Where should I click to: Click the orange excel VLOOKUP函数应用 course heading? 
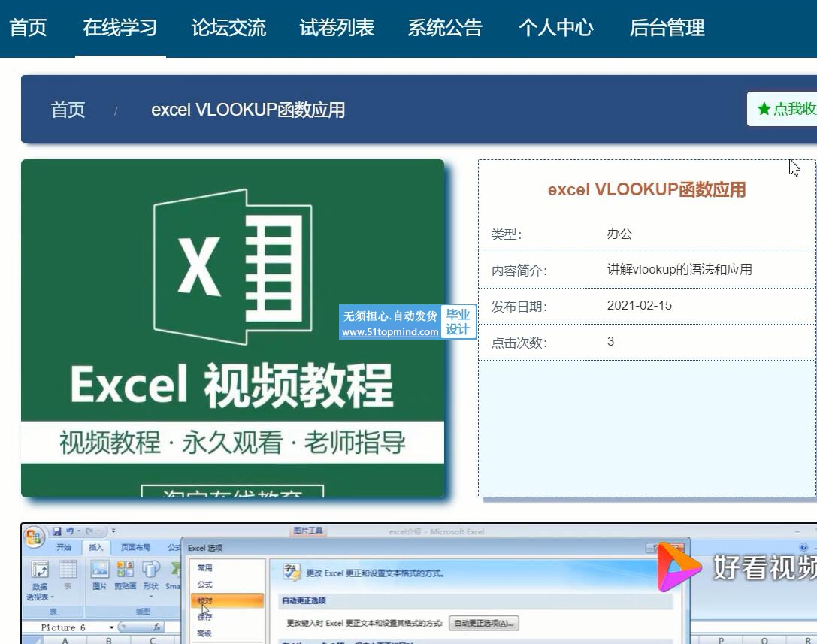coord(646,189)
